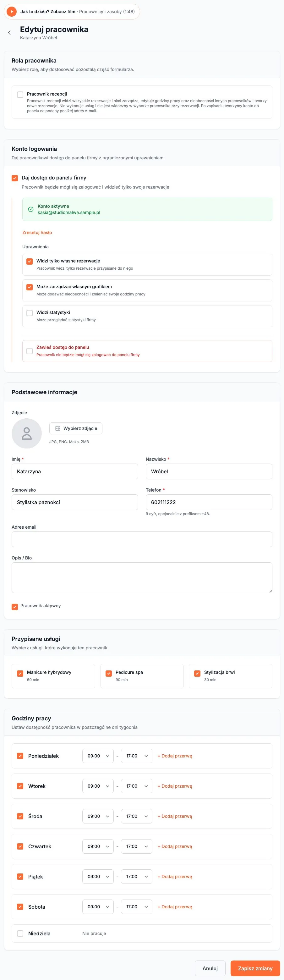
Task: Deselect the Manicure hybrydowy service
Action: pyautogui.click(x=20, y=673)
